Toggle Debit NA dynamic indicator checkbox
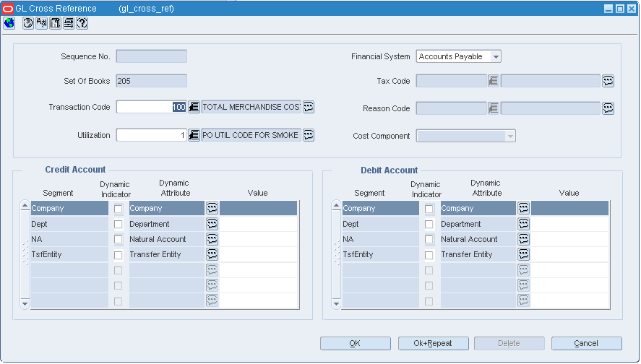641x364 pixels. click(x=429, y=239)
